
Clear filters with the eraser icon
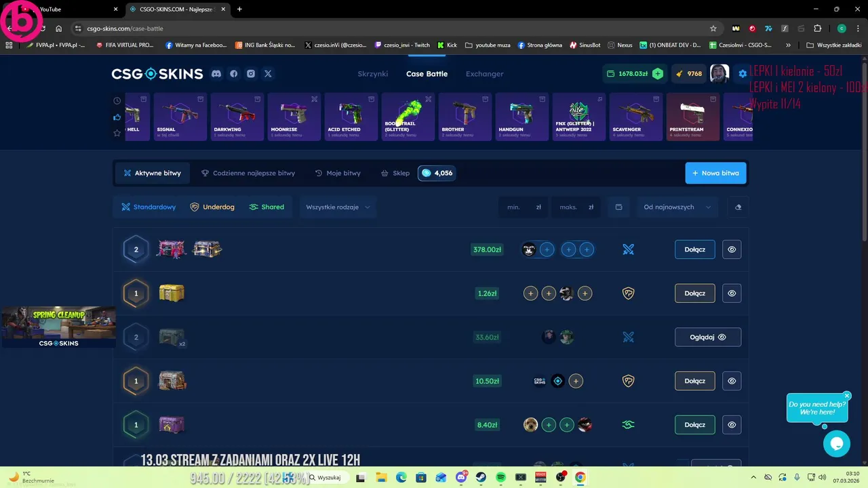coord(738,207)
